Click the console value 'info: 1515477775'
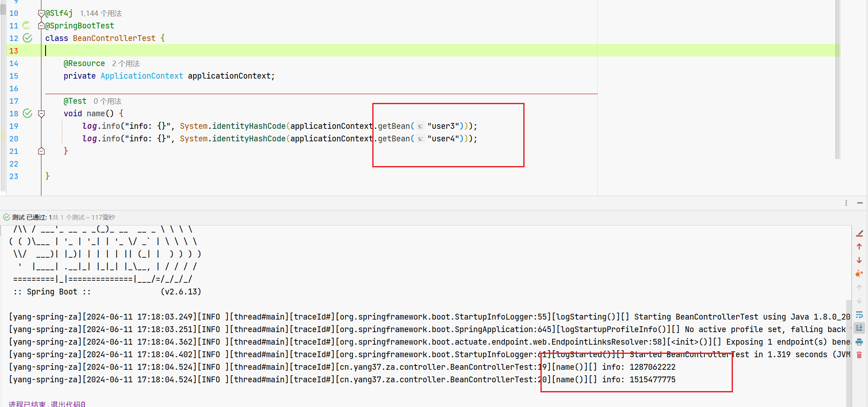Screen dimensions: 868x407 [x=639, y=379]
